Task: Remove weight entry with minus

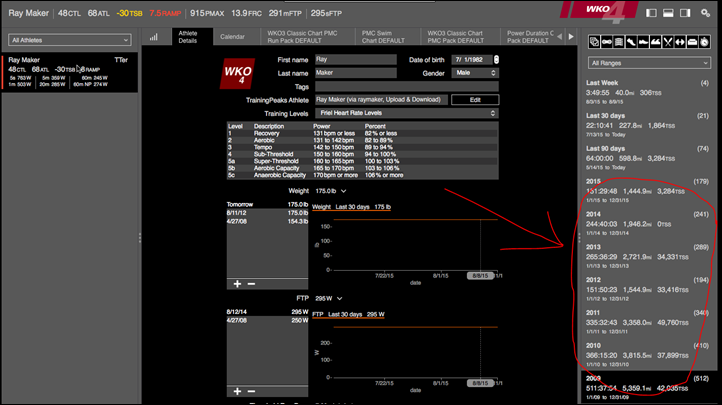Action: click(251, 284)
